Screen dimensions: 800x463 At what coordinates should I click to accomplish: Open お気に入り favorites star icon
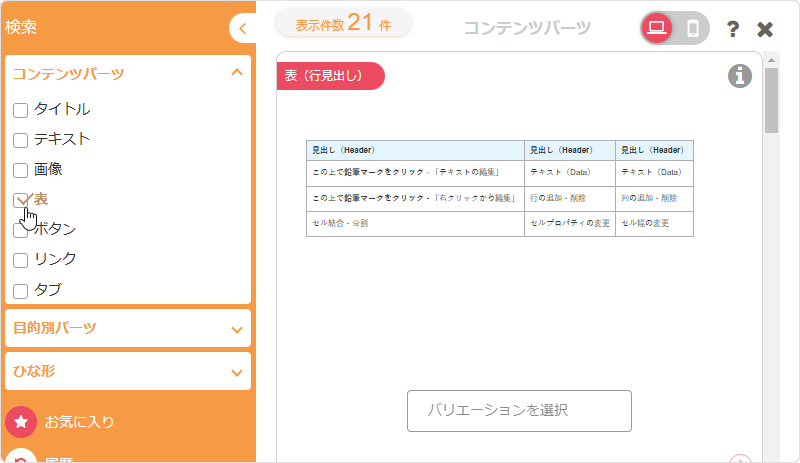(21, 422)
